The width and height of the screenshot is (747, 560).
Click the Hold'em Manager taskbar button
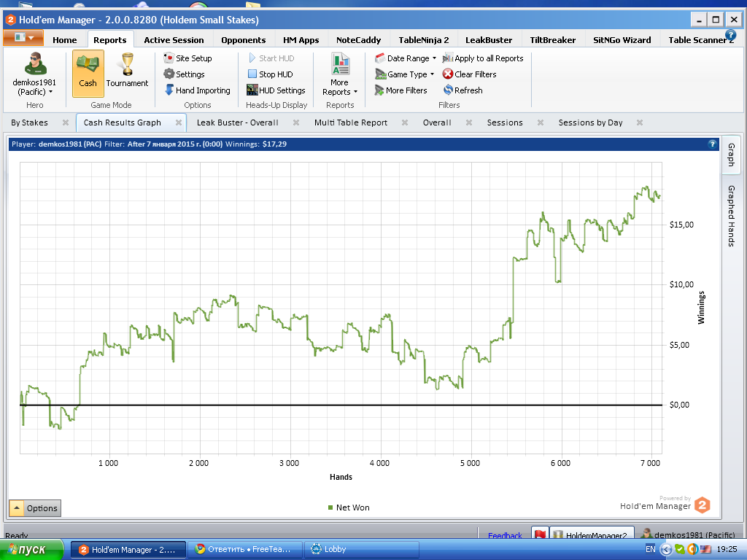pos(128,550)
